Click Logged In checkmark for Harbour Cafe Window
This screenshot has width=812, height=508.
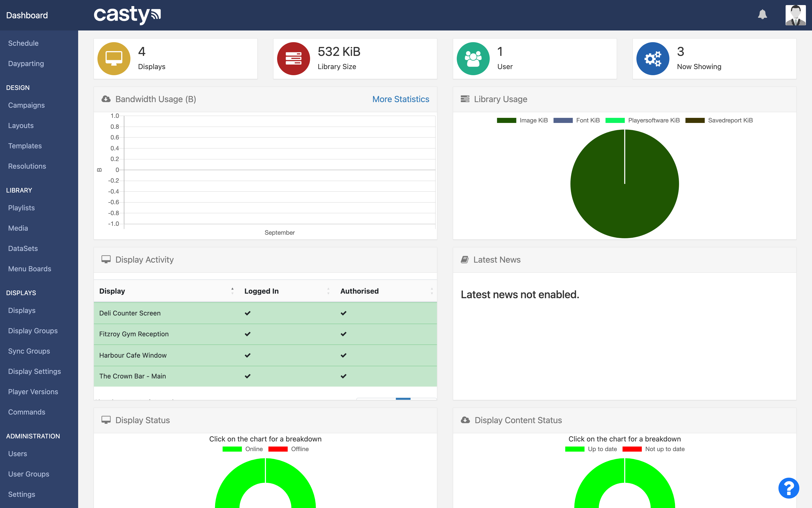point(248,355)
